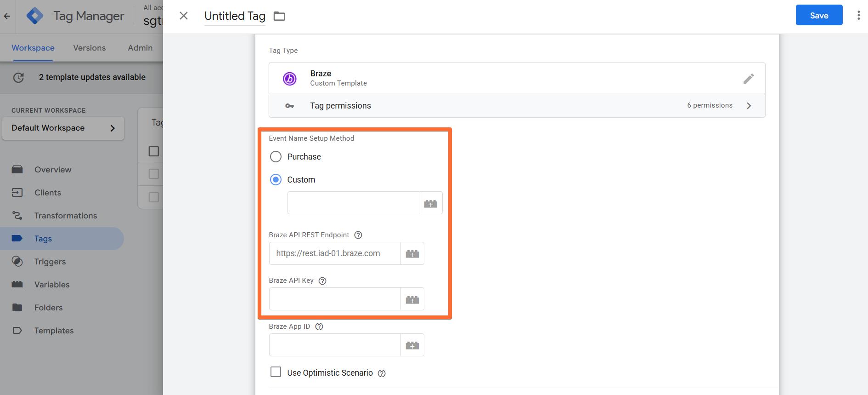Screen dimensions: 868x395
Task: Insert variable for Custom event name
Action: (x=431, y=203)
